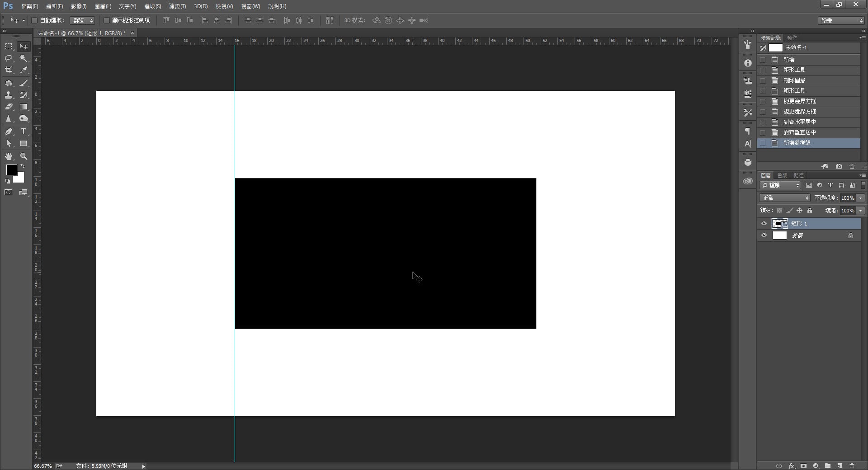Click delete layer trash icon in Layers panel

pos(852,465)
